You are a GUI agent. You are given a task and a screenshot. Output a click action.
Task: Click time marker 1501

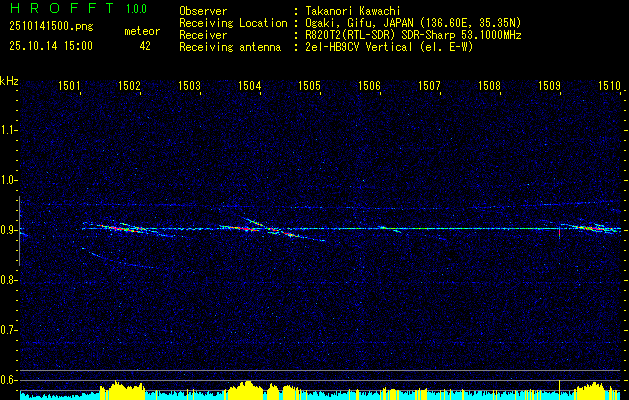pyautogui.click(x=70, y=85)
